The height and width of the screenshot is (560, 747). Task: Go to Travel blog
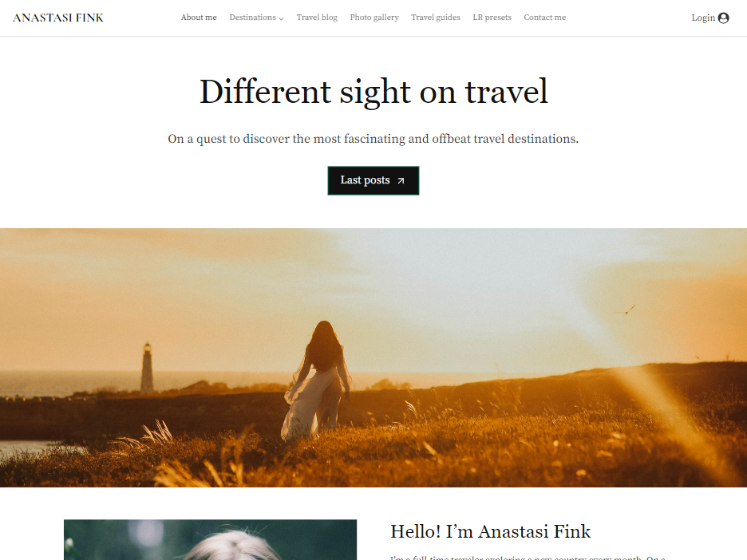click(317, 18)
